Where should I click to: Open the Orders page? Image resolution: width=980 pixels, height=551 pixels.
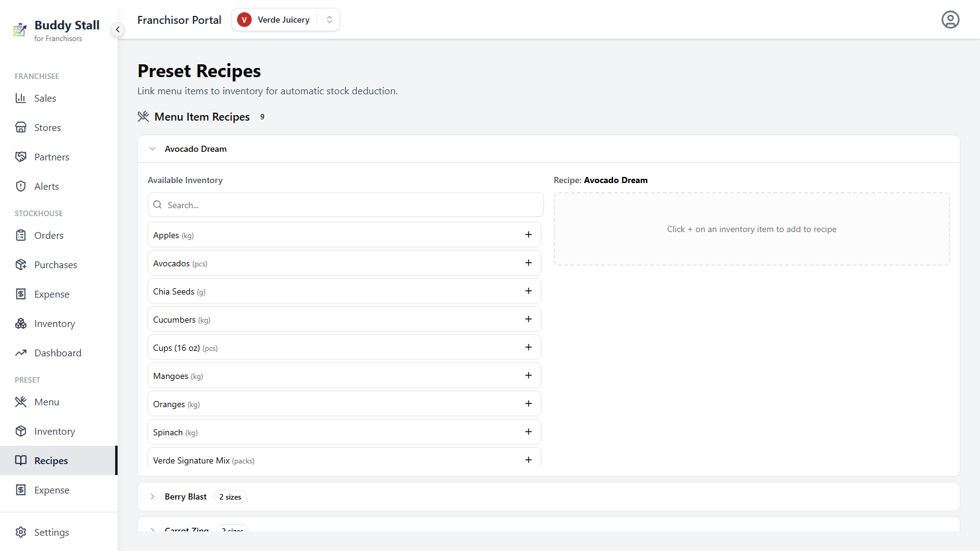59,235
